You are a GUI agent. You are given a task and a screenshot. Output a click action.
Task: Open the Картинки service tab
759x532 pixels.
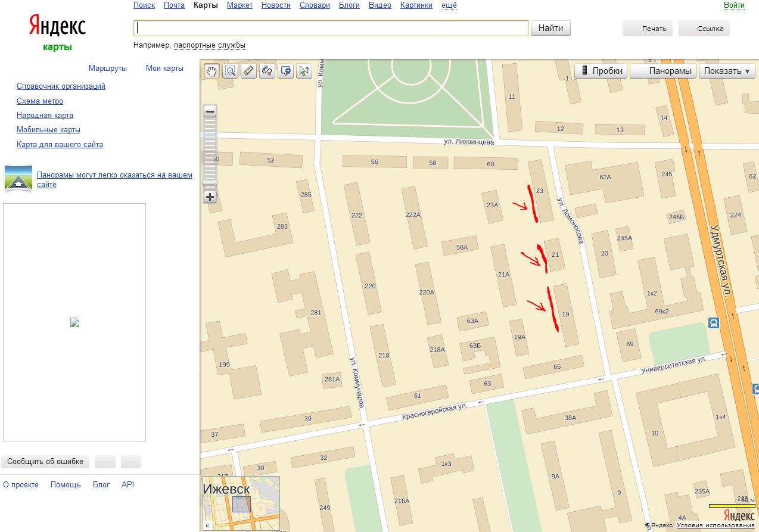416,5
